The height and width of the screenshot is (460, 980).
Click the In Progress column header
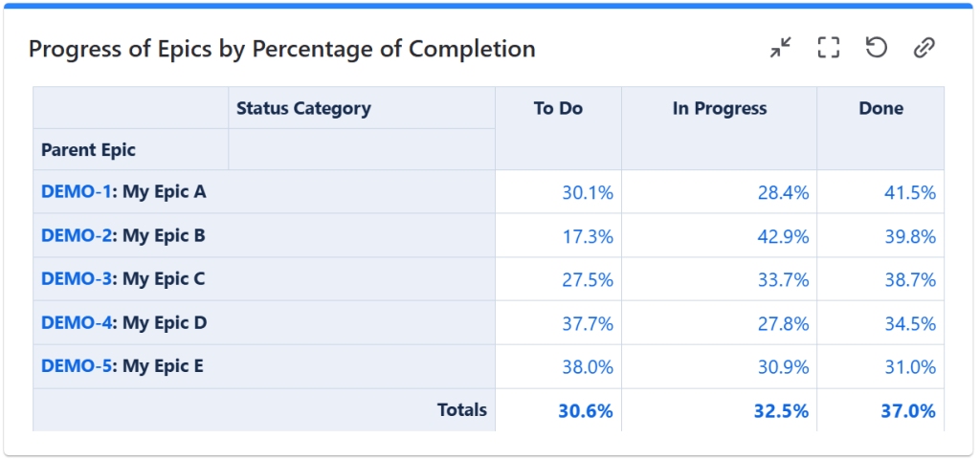click(720, 108)
